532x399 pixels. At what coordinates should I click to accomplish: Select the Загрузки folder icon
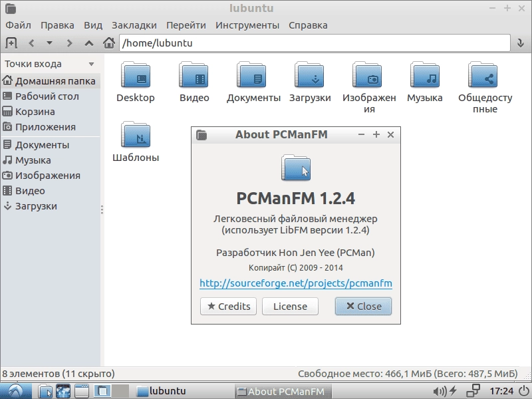(x=309, y=75)
